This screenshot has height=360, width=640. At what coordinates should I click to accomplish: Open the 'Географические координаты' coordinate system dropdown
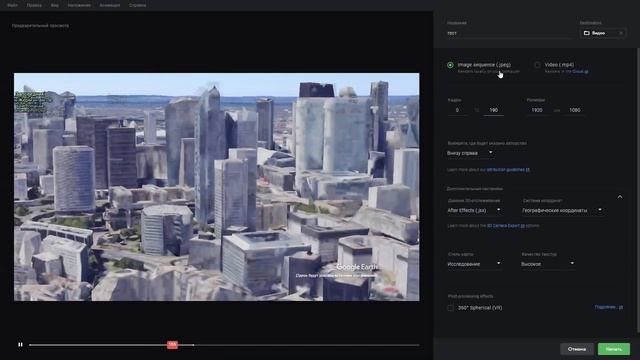pos(562,211)
